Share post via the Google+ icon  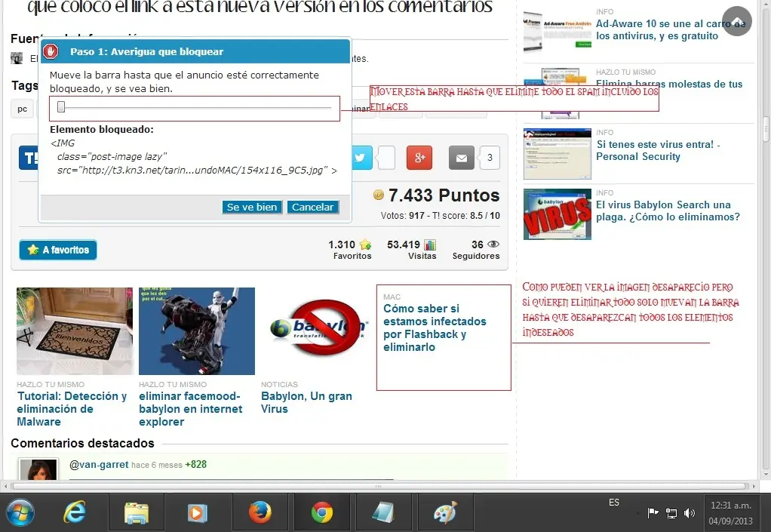click(x=419, y=158)
